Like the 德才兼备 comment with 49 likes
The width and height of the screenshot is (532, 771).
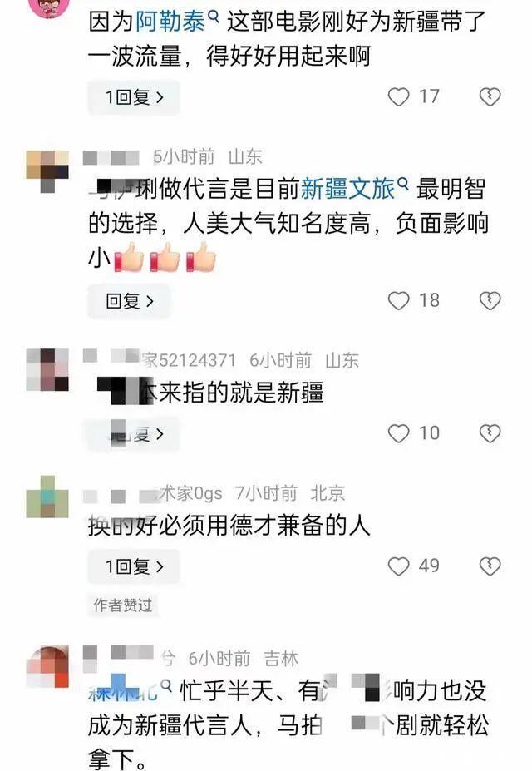(x=398, y=566)
